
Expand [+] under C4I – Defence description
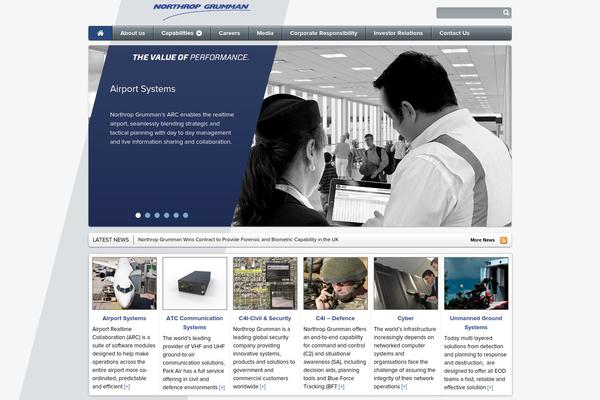tap(341, 387)
